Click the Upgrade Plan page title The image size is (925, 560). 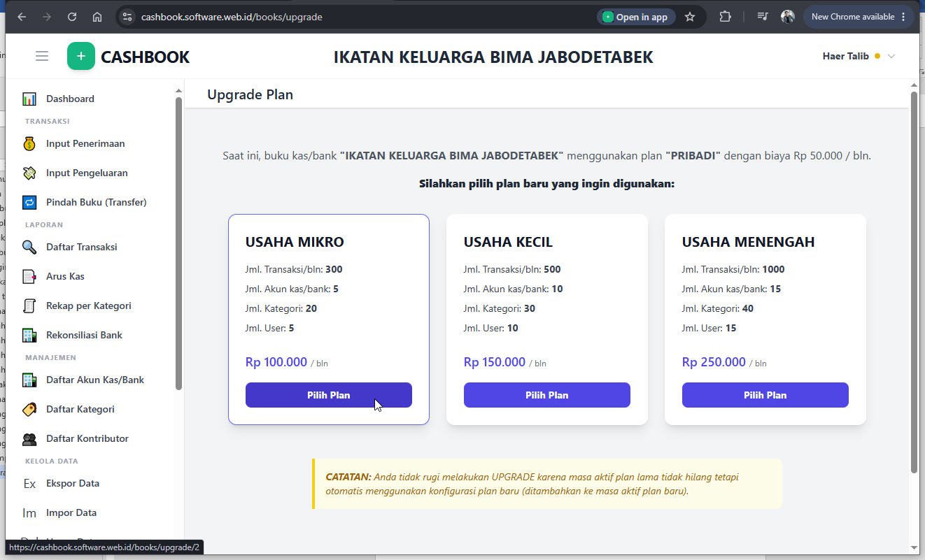coord(250,94)
